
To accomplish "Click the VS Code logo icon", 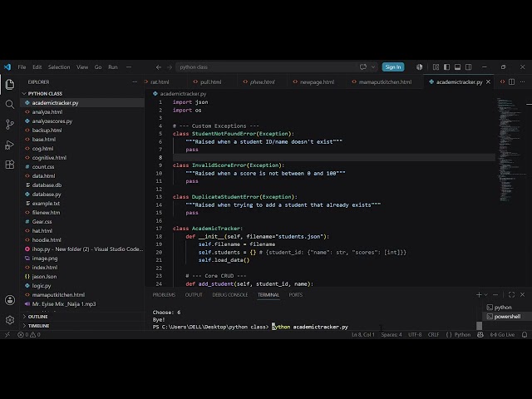I will coord(7,66).
